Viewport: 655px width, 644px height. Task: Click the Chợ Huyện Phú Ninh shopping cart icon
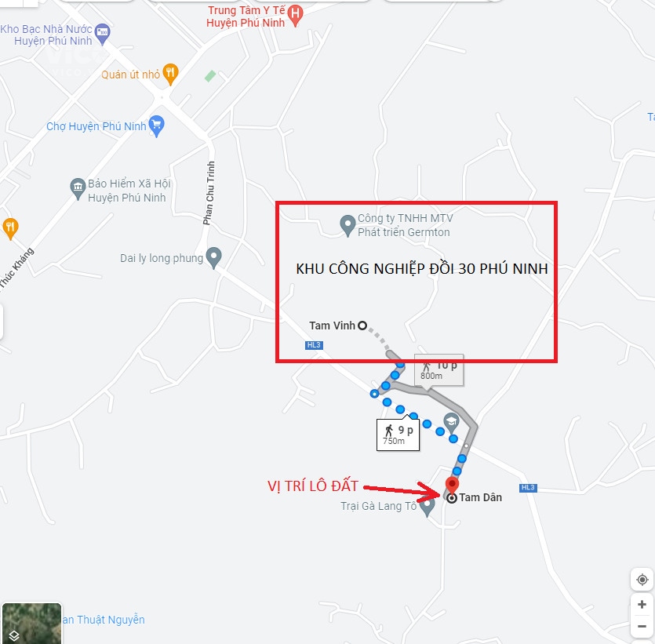click(x=156, y=126)
